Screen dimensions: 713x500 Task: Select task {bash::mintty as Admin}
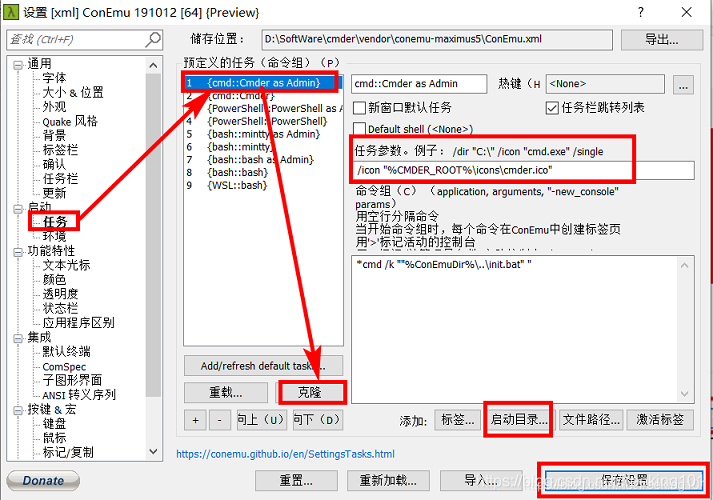[263, 134]
